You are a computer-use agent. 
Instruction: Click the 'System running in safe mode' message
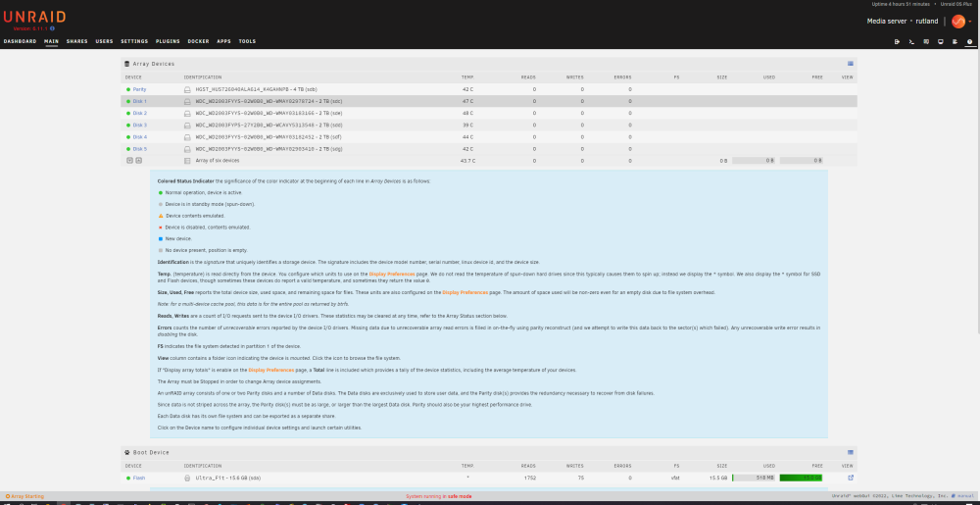point(439,496)
